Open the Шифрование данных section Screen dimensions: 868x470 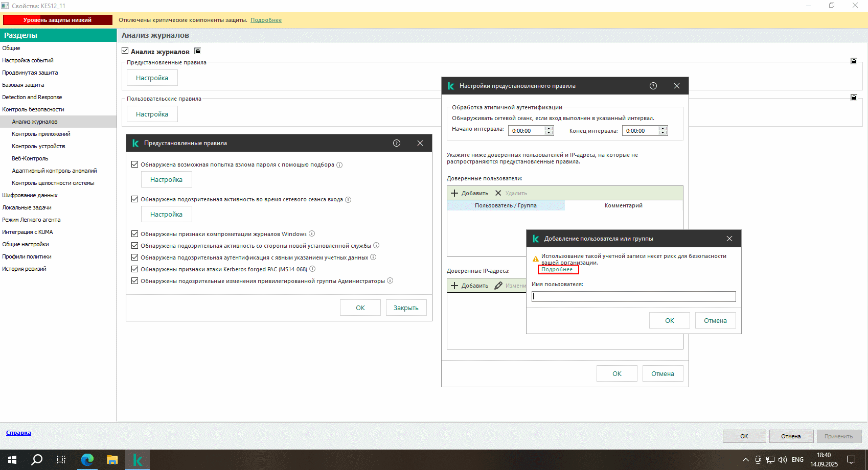pos(30,195)
